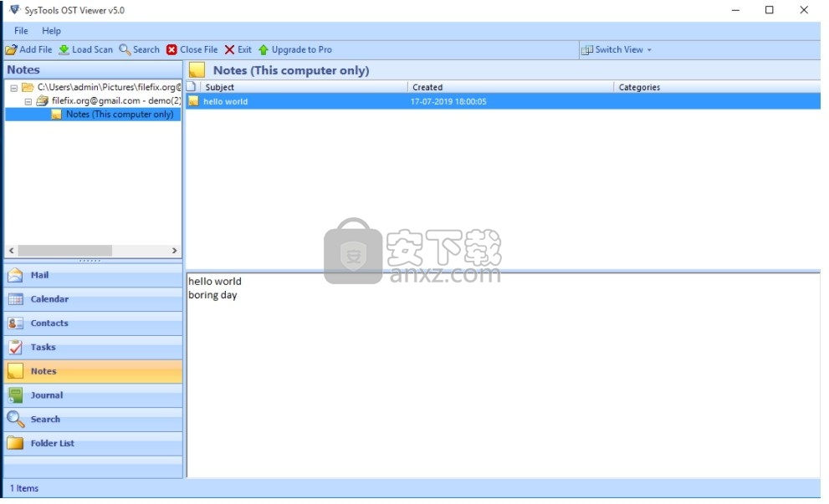The image size is (829, 504).
Task: Click the yellow Notes icon in sidebar
Action: (x=15, y=371)
